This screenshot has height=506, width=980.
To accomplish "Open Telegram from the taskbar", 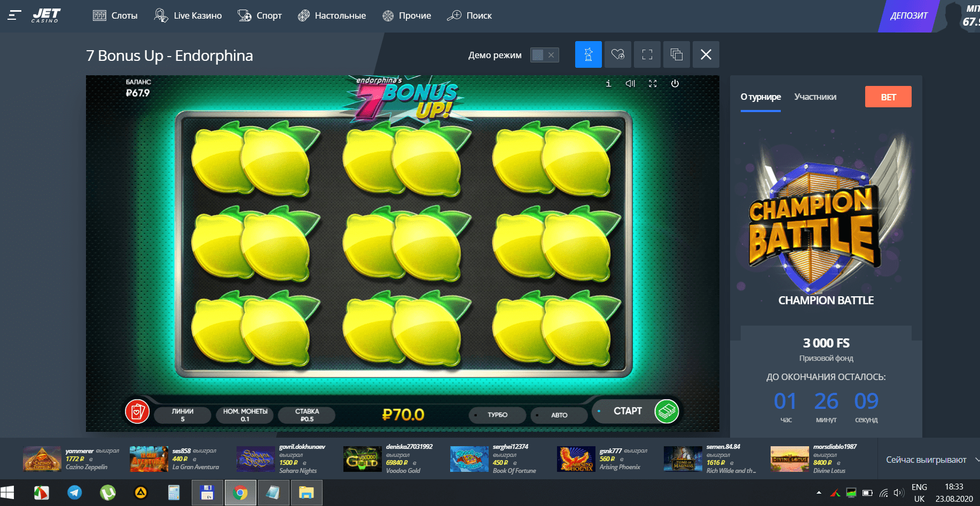I will click(75, 493).
